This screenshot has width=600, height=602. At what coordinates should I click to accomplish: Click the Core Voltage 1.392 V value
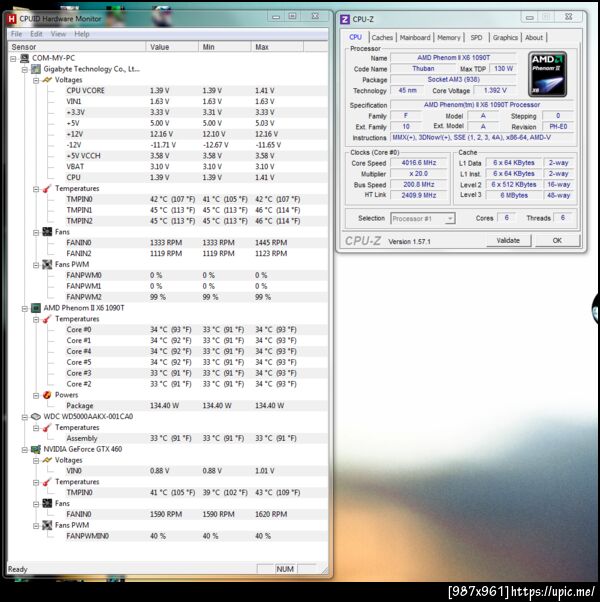point(495,90)
